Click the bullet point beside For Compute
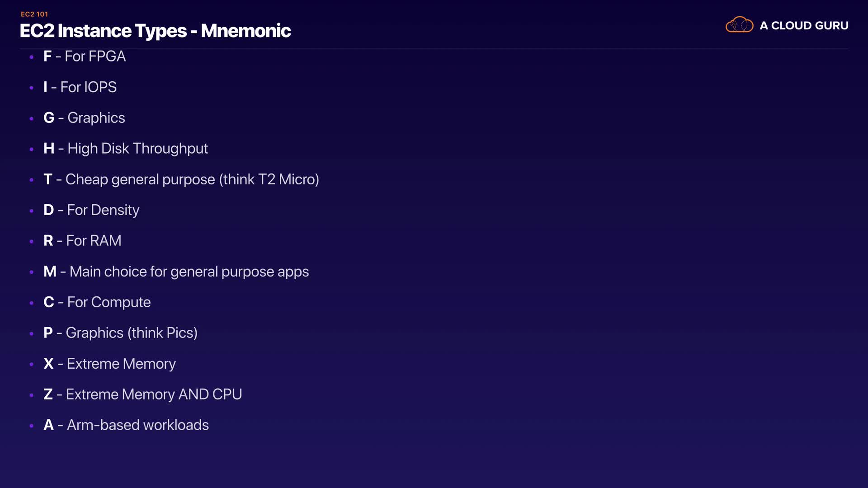868x488 pixels. (x=31, y=303)
